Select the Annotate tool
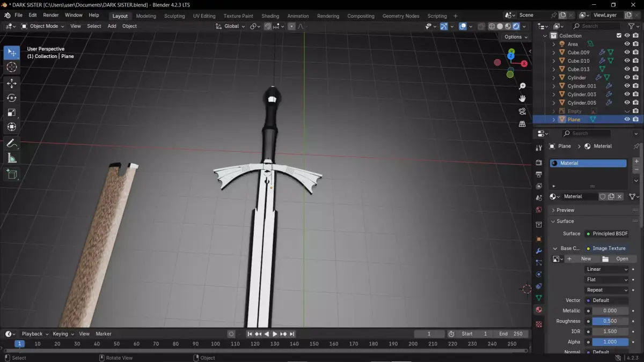Viewport: 644px width, 362px height. (12, 143)
